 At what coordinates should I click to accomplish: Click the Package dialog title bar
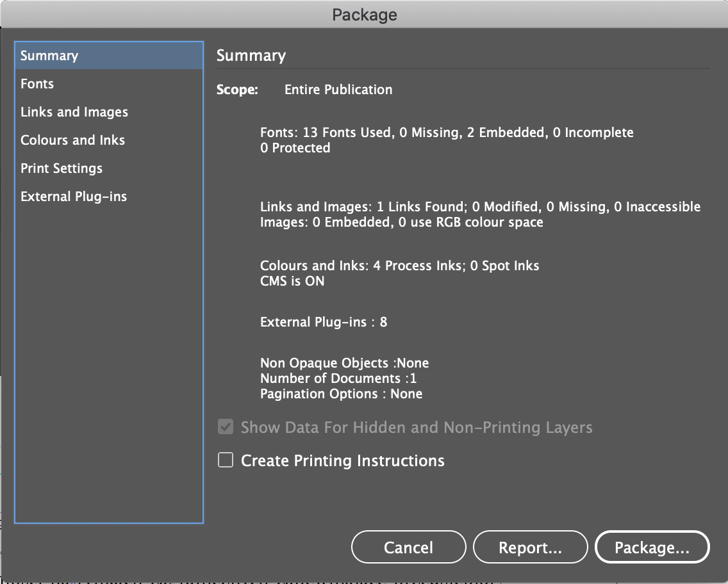[364, 14]
